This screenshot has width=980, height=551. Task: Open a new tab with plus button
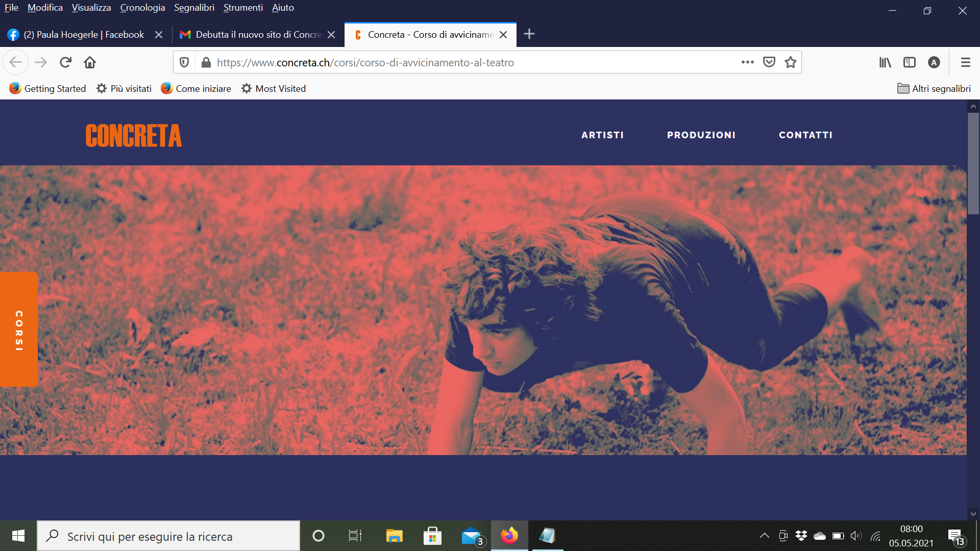pos(529,34)
